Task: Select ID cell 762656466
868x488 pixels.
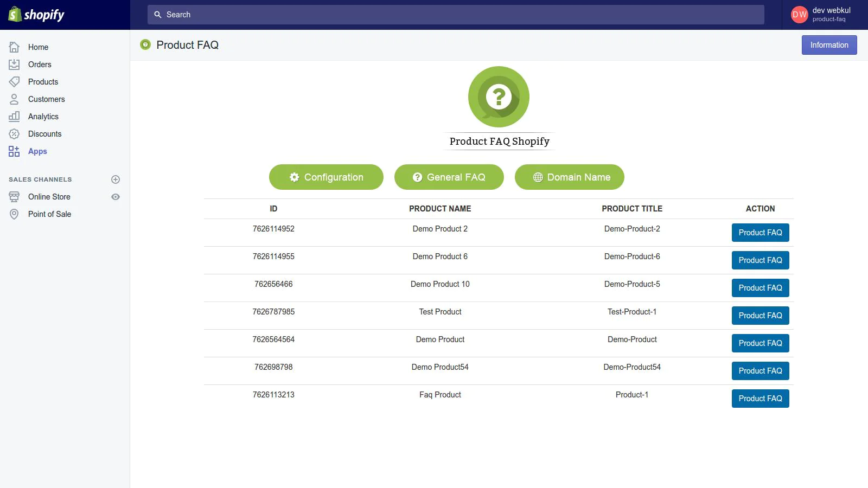Action: (273, 284)
